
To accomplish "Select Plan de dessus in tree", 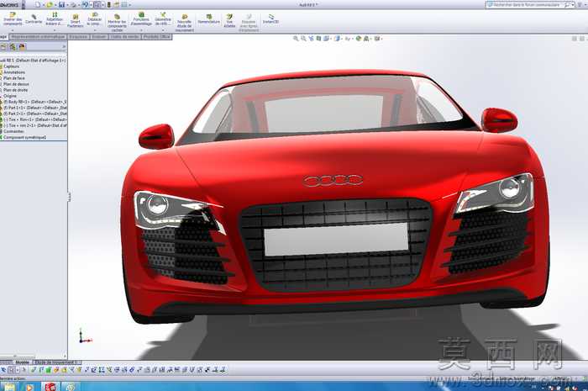I will click(x=16, y=84).
